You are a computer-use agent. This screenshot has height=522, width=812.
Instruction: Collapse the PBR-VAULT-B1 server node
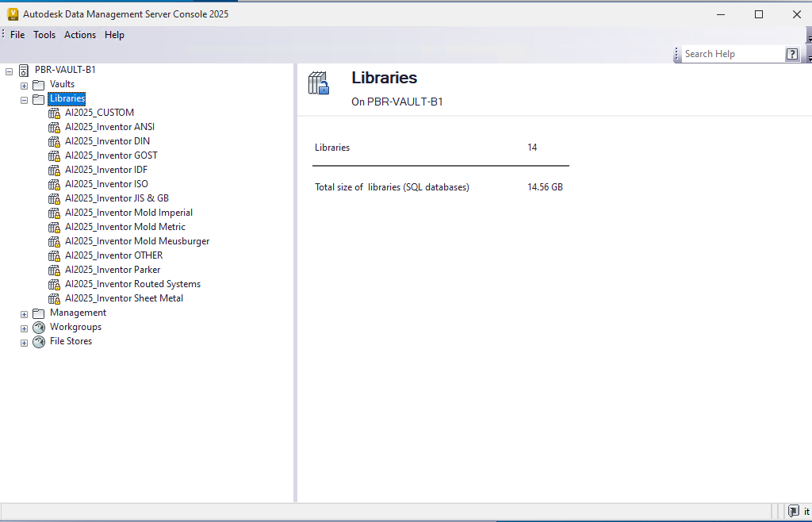(10, 71)
